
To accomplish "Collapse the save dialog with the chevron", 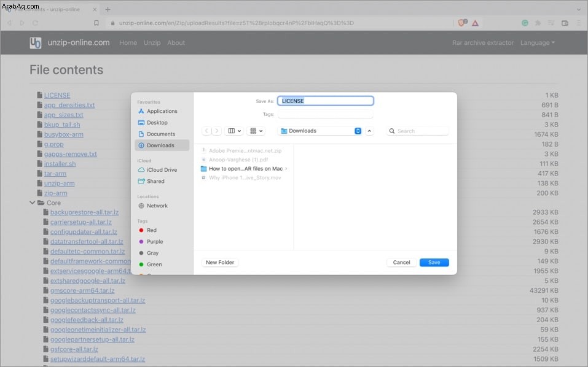I will pos(369,131).
